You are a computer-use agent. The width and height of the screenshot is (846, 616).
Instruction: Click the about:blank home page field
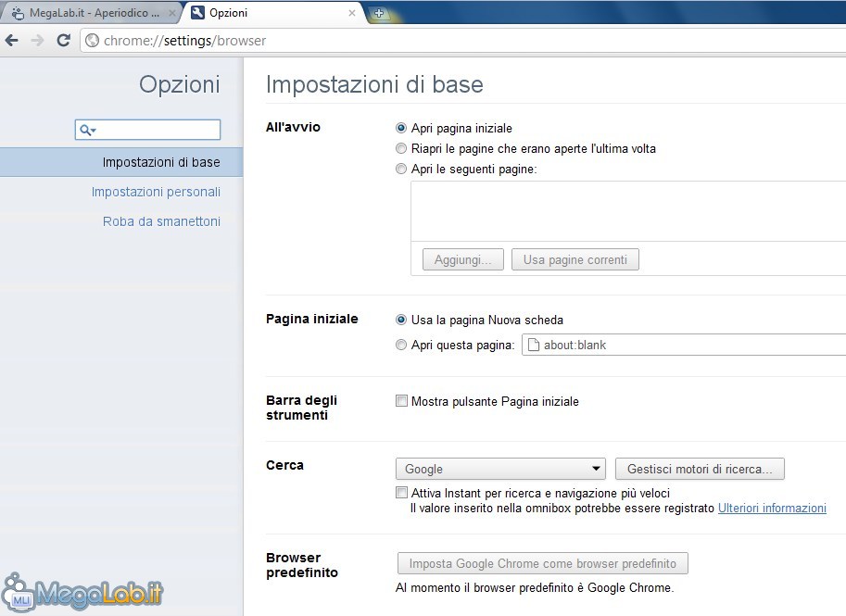point(684,345)
